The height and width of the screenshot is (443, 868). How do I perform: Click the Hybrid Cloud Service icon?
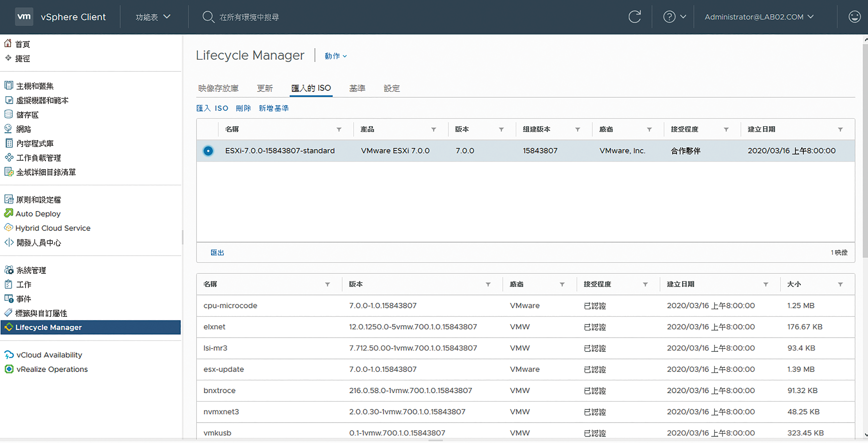pos(8,228)
